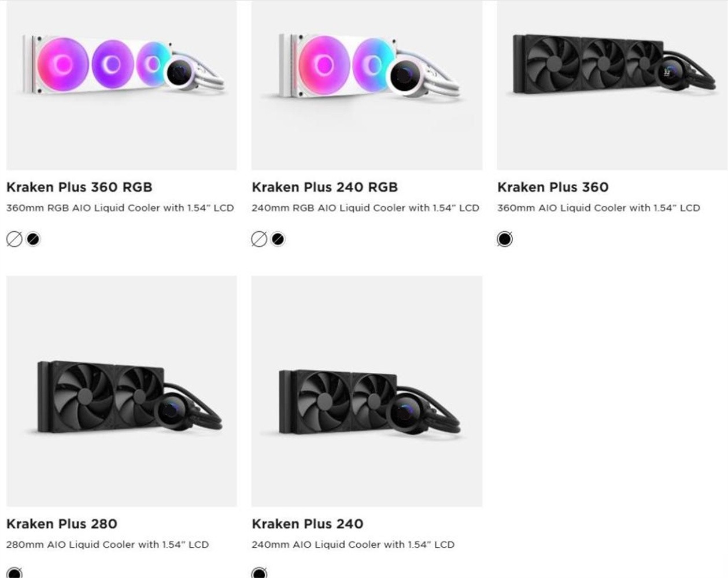
Task: Click the 280mm AIO Liquid Cooler description
Action: point(108,544)
